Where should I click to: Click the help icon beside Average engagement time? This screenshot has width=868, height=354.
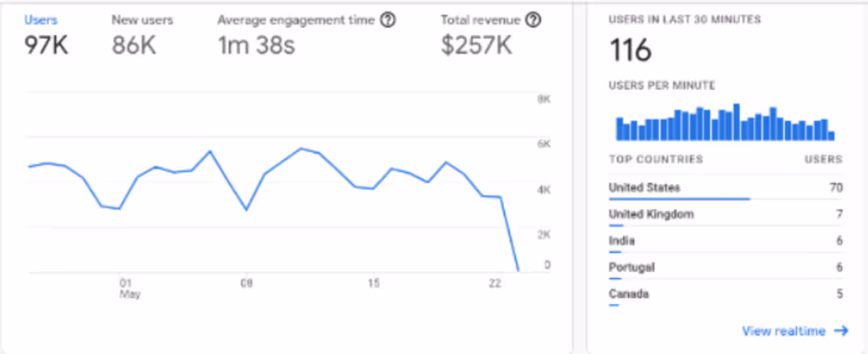tap(387, 21)
